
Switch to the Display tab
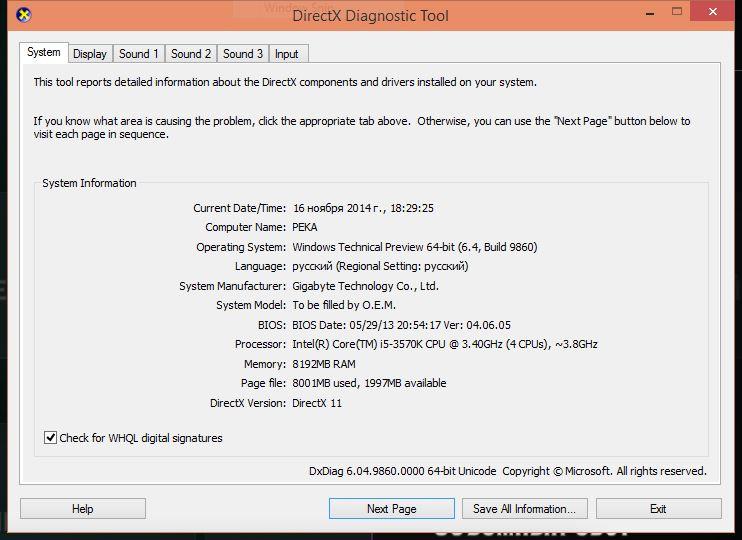point(89,54)
